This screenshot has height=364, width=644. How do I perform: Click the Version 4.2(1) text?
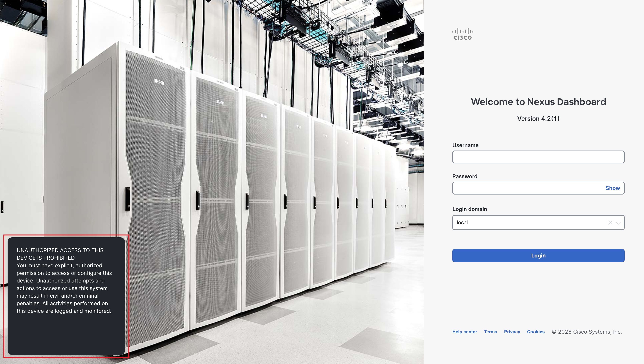click(538, 118)
